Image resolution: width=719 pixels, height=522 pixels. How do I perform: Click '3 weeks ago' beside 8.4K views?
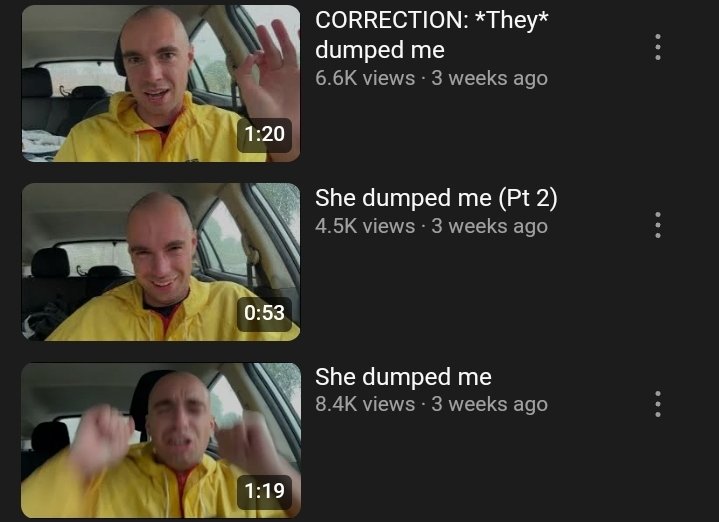pyautogui.click(x=490, y=404)
